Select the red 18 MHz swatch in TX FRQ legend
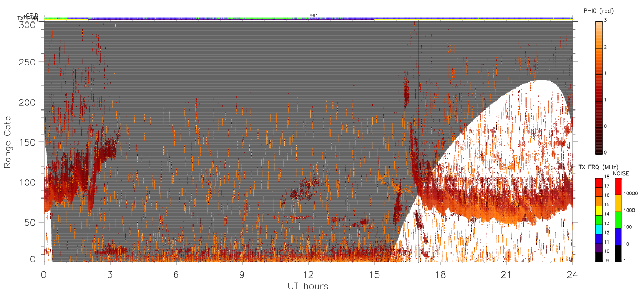This screenshot has width=644, height=297. pos(599,182)
